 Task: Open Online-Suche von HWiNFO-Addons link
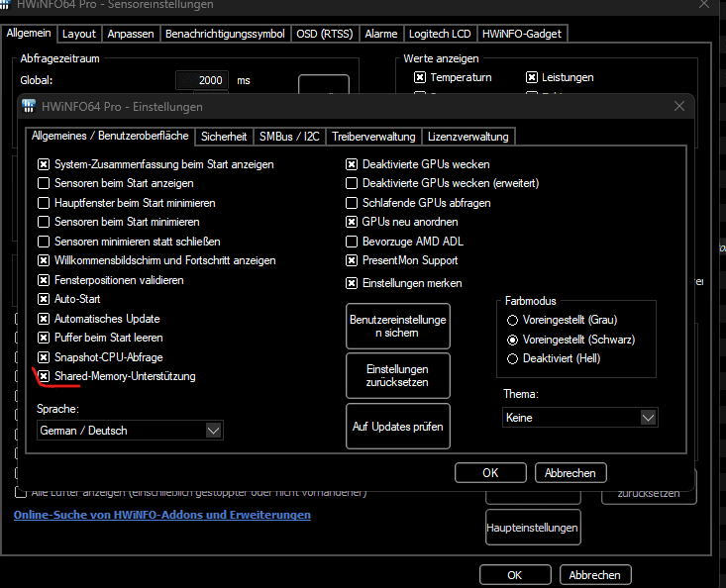162,515
